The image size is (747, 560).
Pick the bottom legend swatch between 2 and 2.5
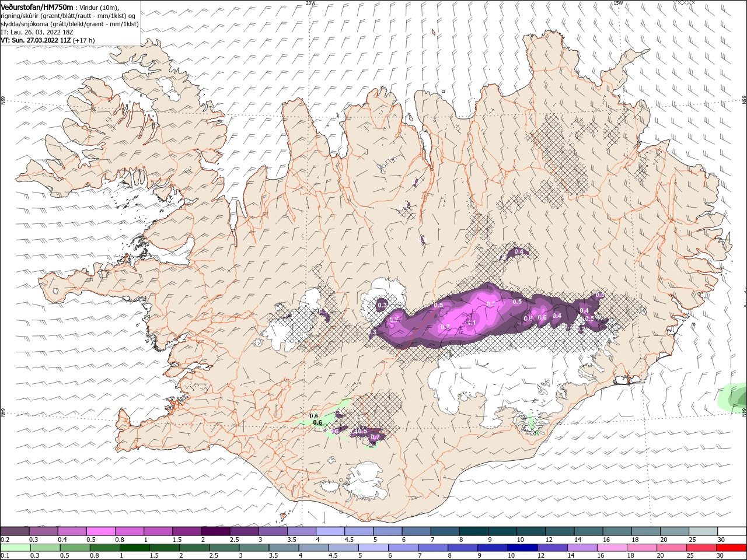point(194,548)
